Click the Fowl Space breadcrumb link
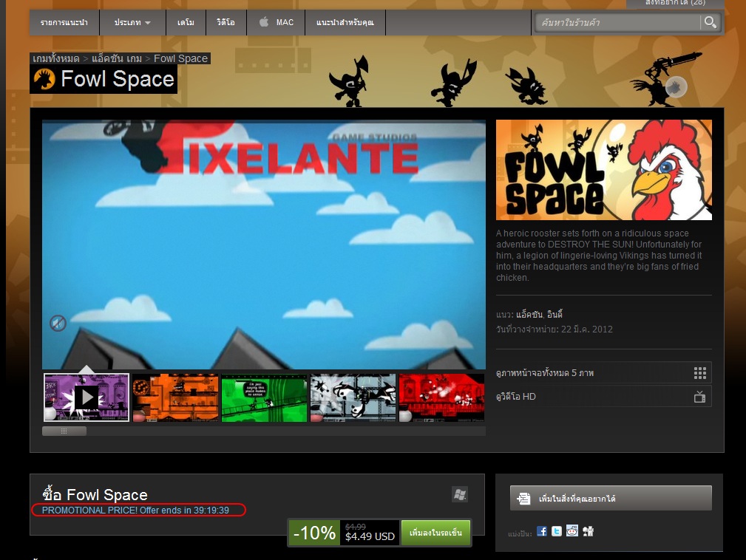Image resolution: width=746 pixels, height=560 pixels. (181, 58)
